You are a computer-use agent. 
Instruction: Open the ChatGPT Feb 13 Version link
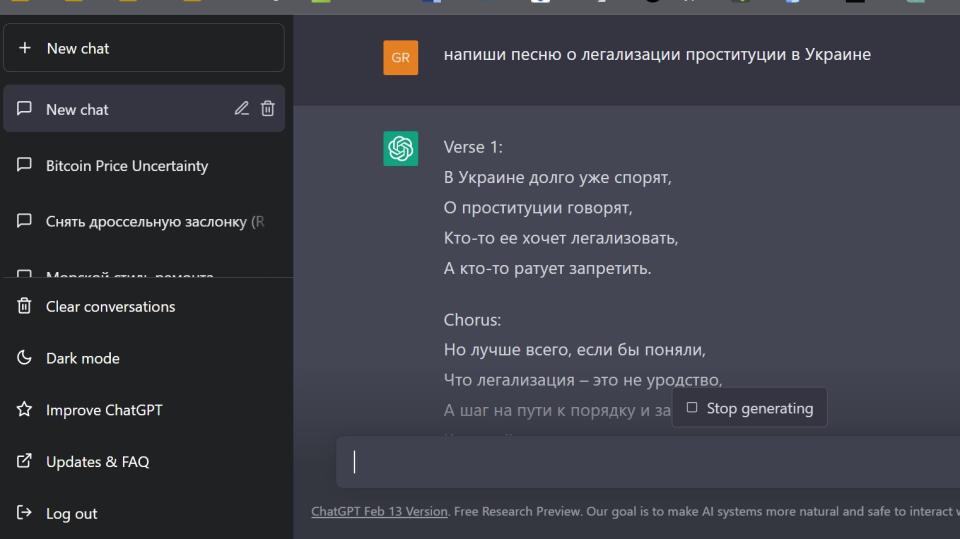[379, 511]
